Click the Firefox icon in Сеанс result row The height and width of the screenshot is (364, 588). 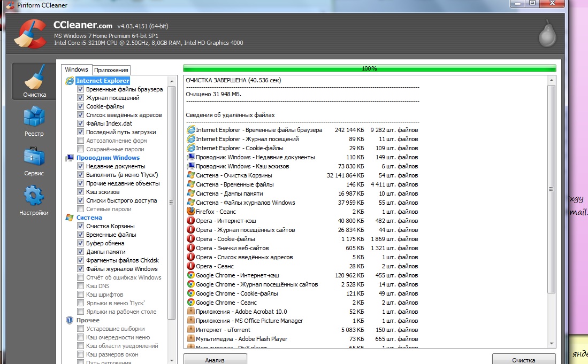pos(191,212)
